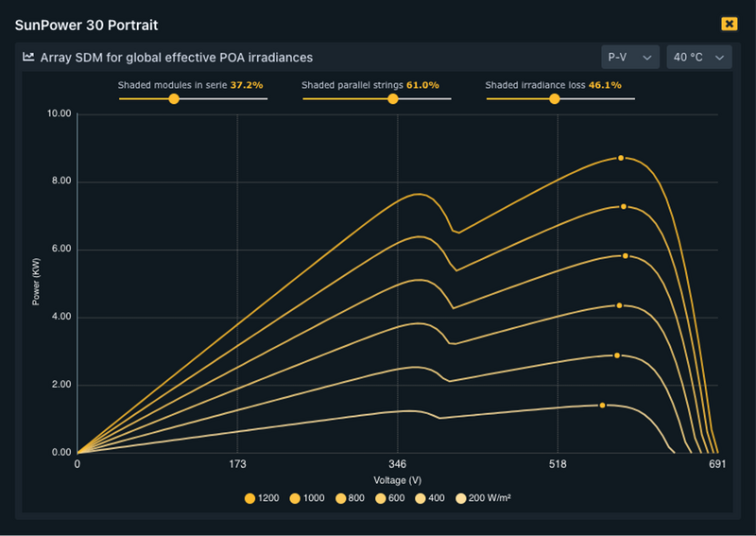Toggle the 1200 W/m² series in legend
The height and width of the screenshot is (536, 756).
point(262,497)
